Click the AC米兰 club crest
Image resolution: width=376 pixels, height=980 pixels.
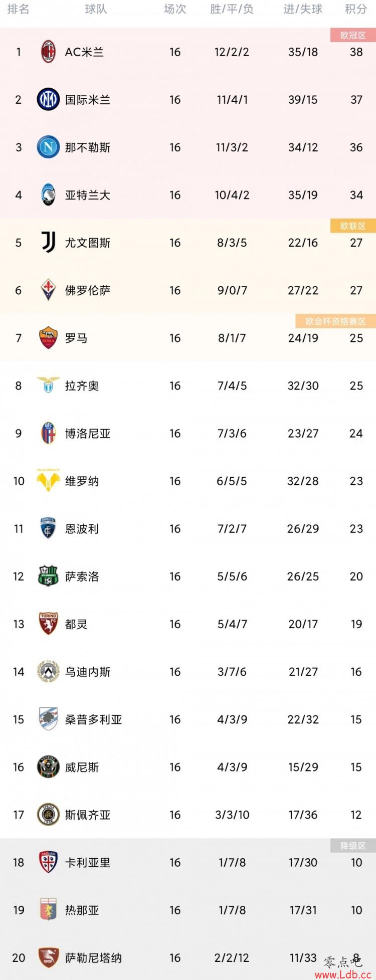point(48,52)
